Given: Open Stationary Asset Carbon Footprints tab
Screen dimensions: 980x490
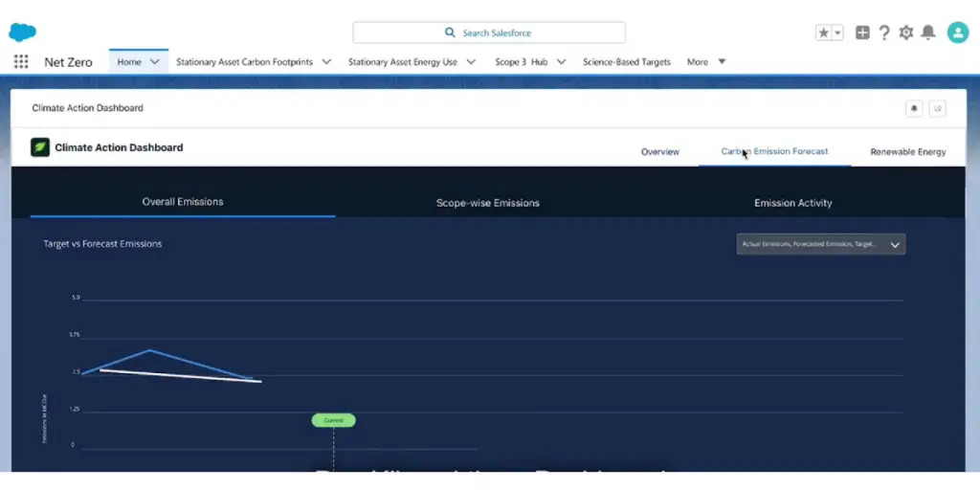Looking at the screenshot, I should click(x=244, y=62).
